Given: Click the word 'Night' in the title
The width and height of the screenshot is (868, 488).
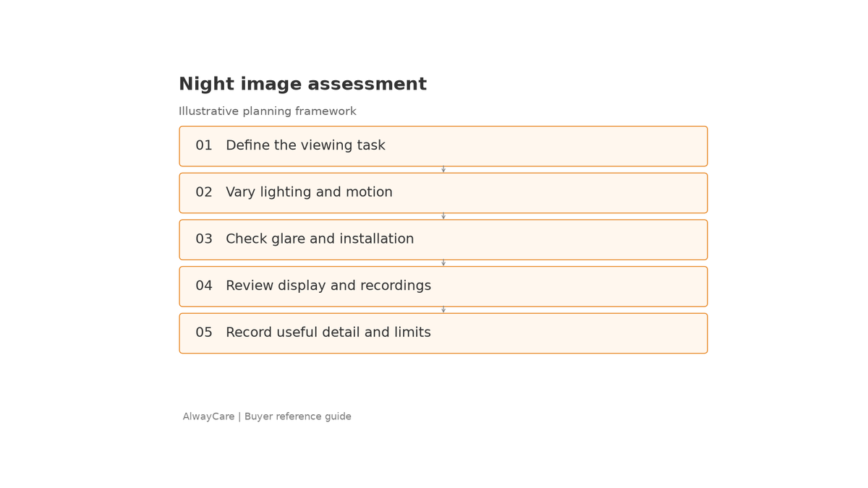Looking at the screenshot, I should [x=205, y=85].
